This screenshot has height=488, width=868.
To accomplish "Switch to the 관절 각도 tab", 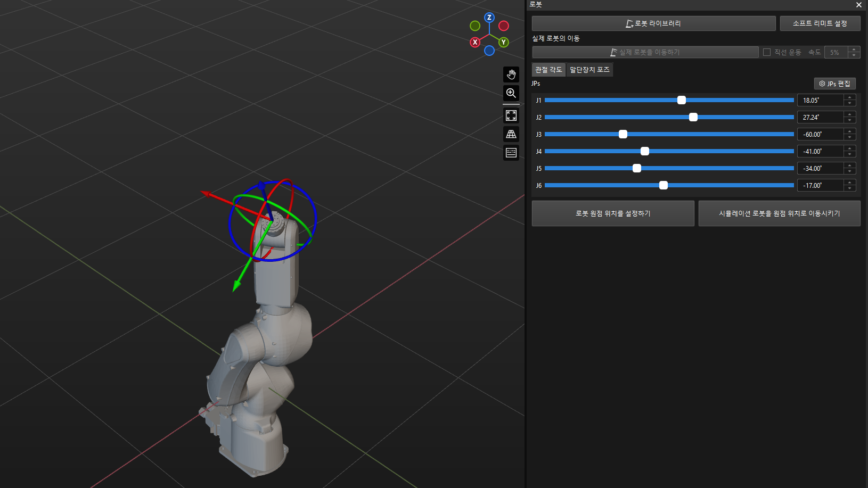I will coord(548,70).
